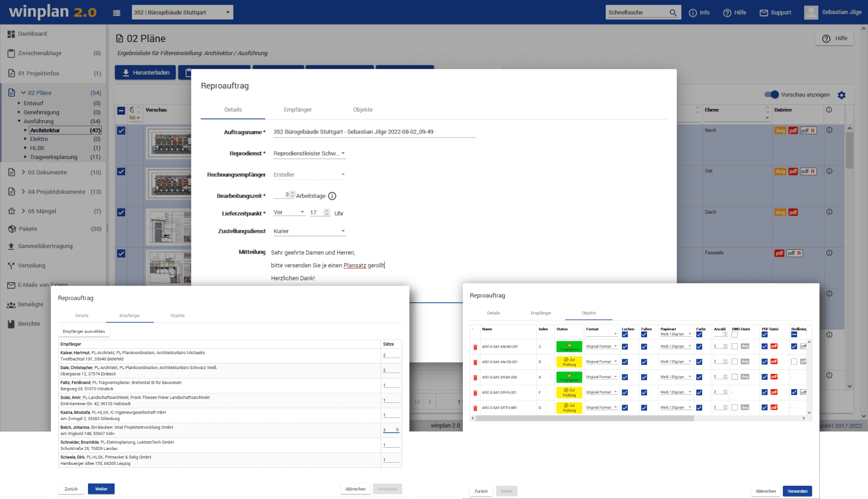Viewport: 868px width, 499px height.
Task: Select the Objekte tab in the Empfänger dialog
Action: 177,316
